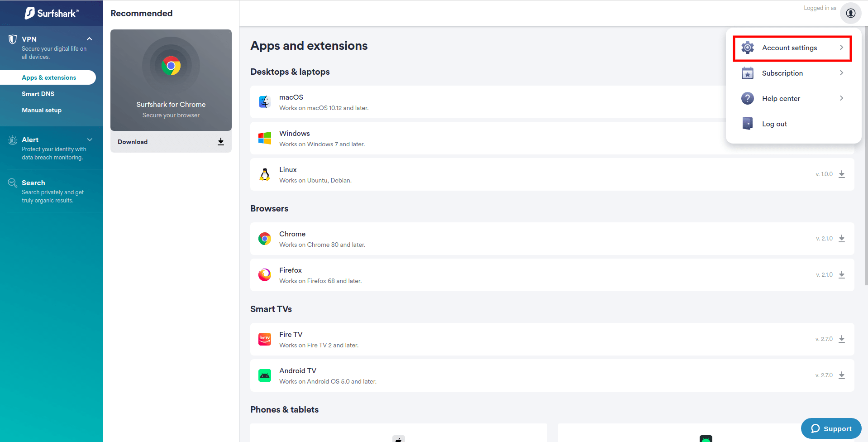Download the Android TV app via arrow icon
This screenshot has width=868, height=442.
842,375
